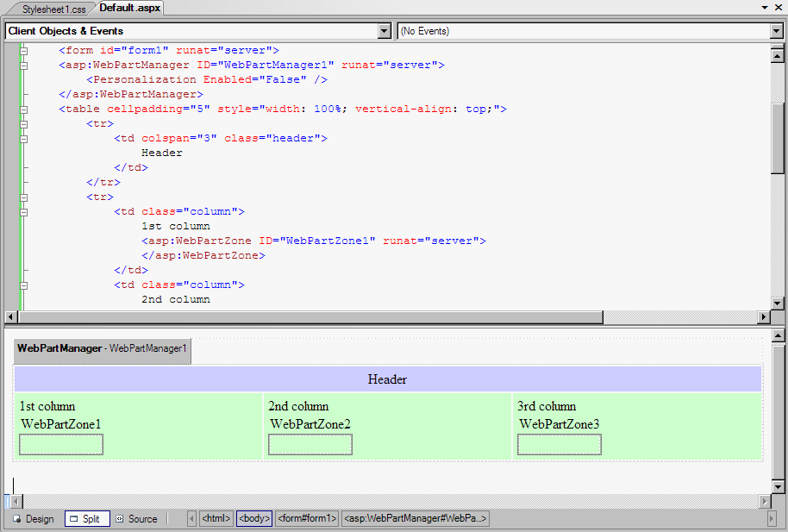Click the code pane scroll down arrow

[777, 303]
